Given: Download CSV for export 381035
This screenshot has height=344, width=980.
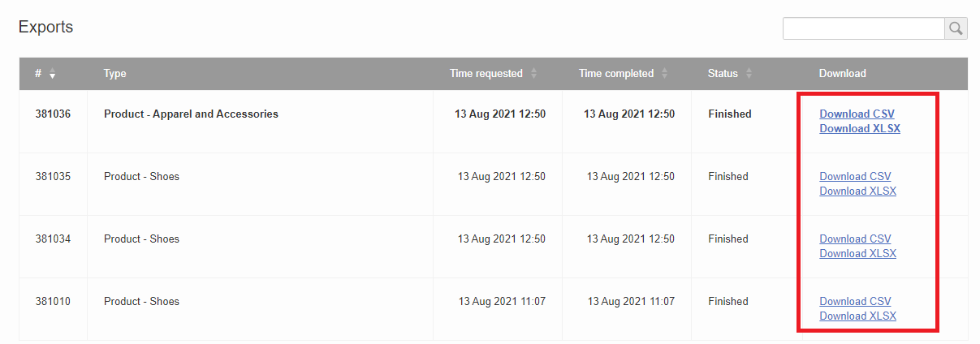Looking at the screenshot, I should (855, 177).
